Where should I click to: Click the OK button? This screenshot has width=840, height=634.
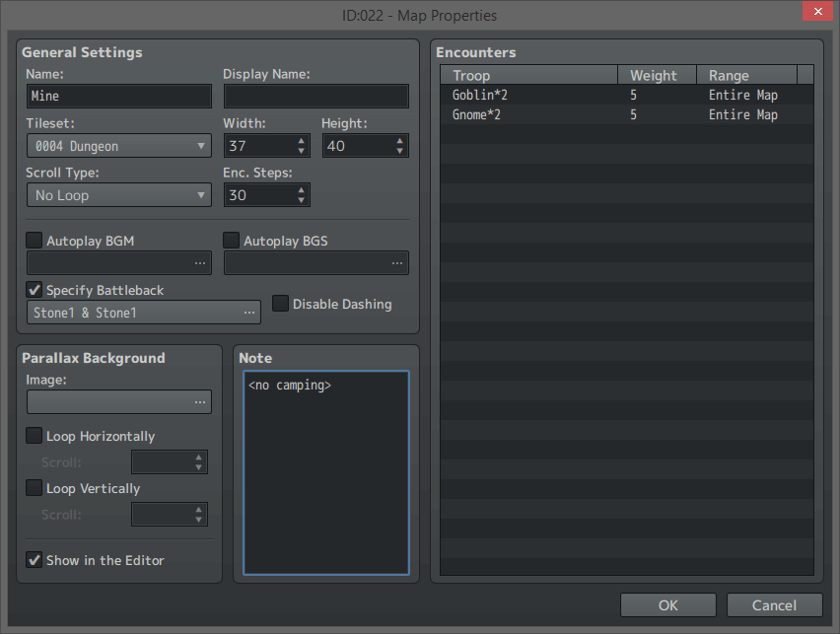click(x=668, y=605)
